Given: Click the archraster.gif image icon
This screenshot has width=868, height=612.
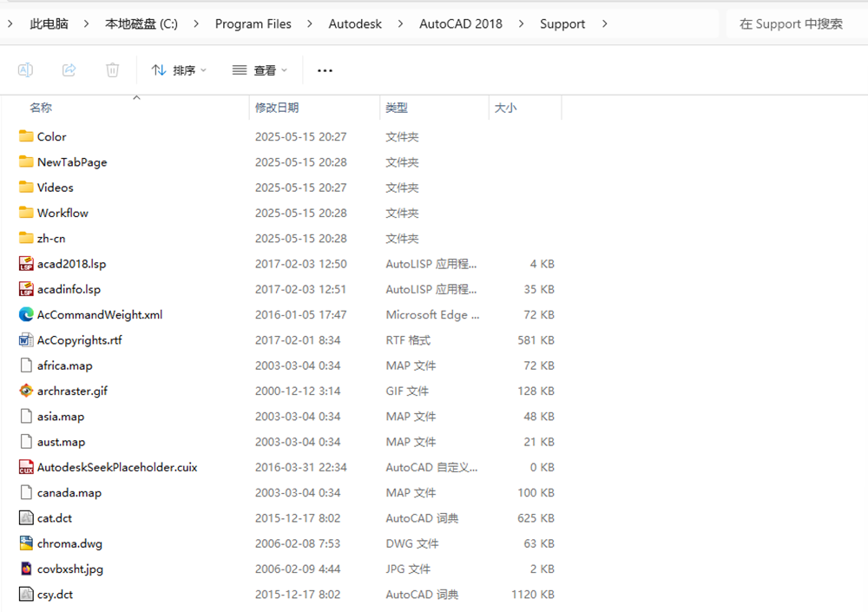Looking at the screenshot, I should tap(26, 391).
